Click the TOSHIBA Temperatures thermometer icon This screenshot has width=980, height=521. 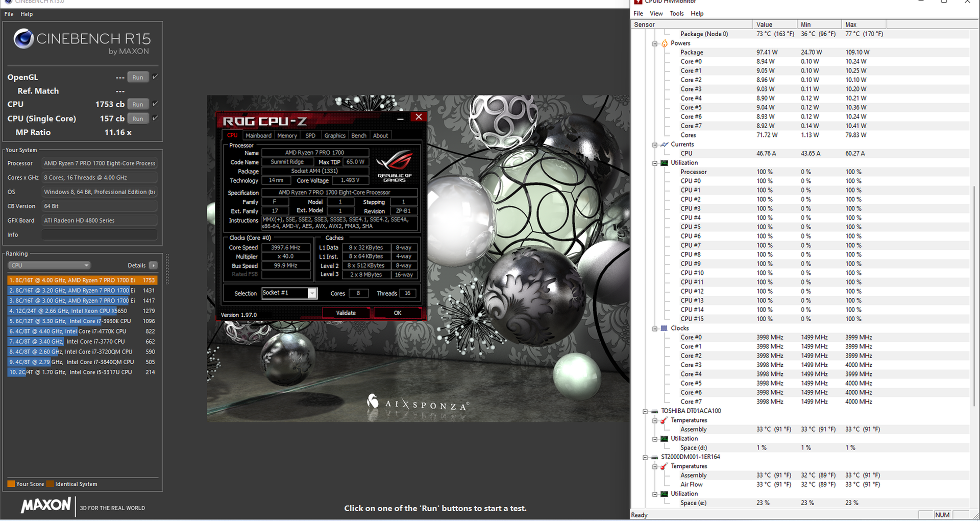click(665, 420)
